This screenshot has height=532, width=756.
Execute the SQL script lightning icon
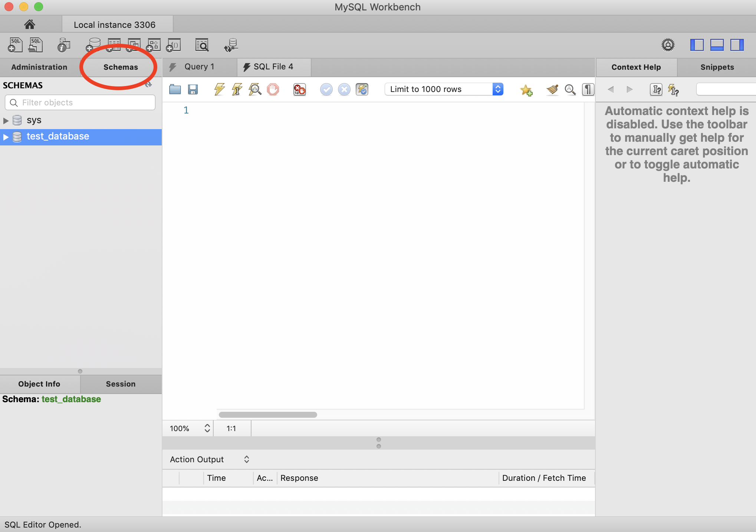[x=219, y=89]
